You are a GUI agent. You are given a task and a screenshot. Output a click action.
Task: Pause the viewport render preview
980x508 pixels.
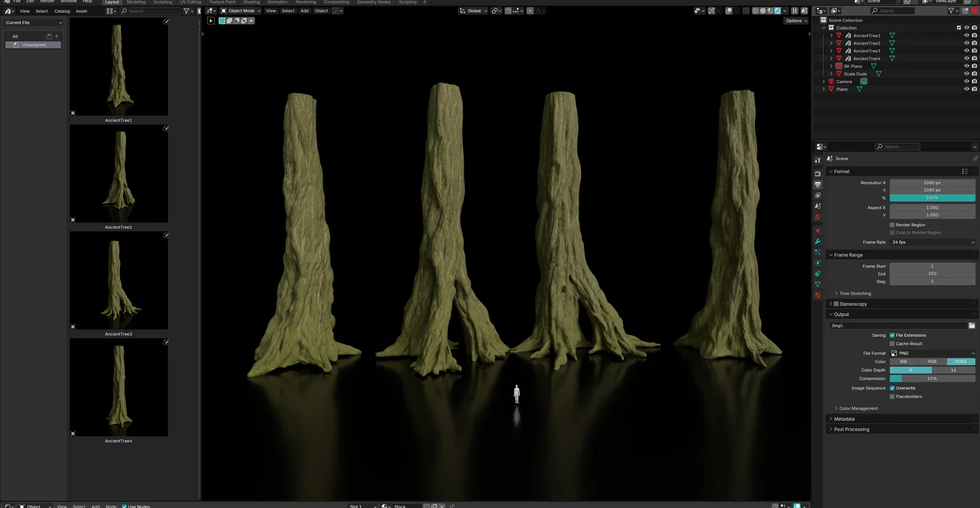tap(794, 10)
